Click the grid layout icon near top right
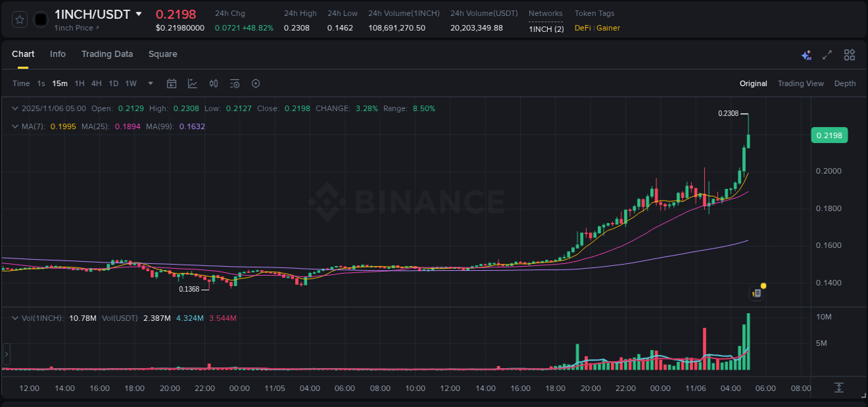This screenshot has height=407, width=868. click(849, 54)
